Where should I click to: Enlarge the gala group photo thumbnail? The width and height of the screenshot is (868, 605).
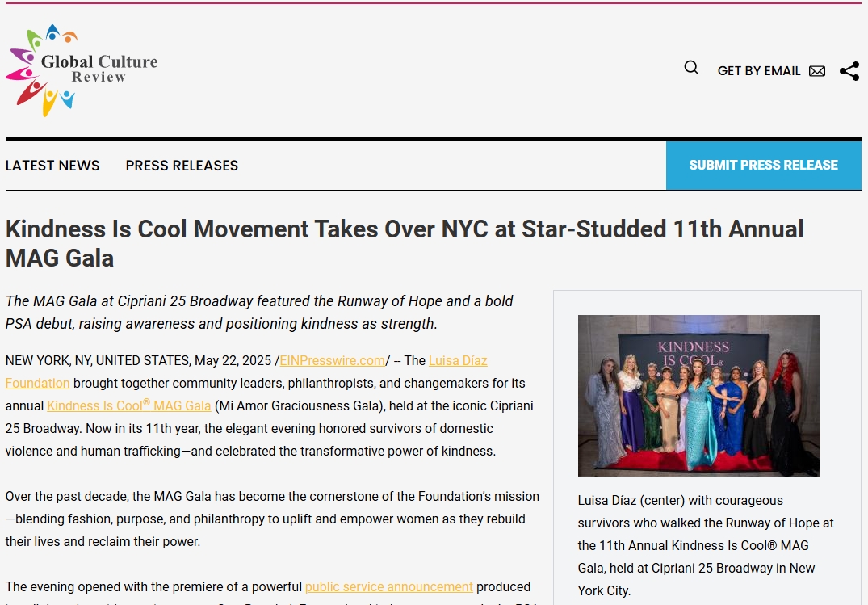pos(698,396)
